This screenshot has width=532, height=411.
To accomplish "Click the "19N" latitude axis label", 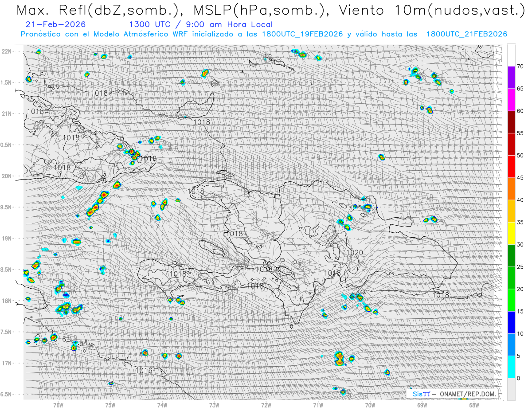I will [7, 238].
